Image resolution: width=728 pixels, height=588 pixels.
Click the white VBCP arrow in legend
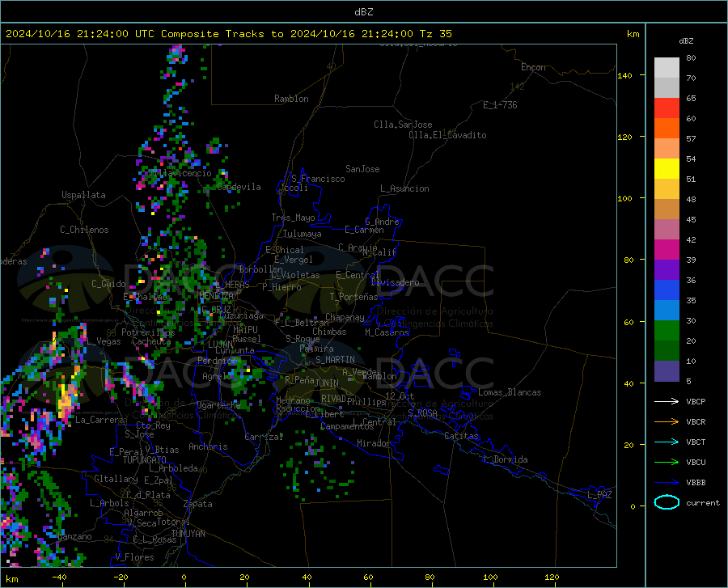point(667,401)
